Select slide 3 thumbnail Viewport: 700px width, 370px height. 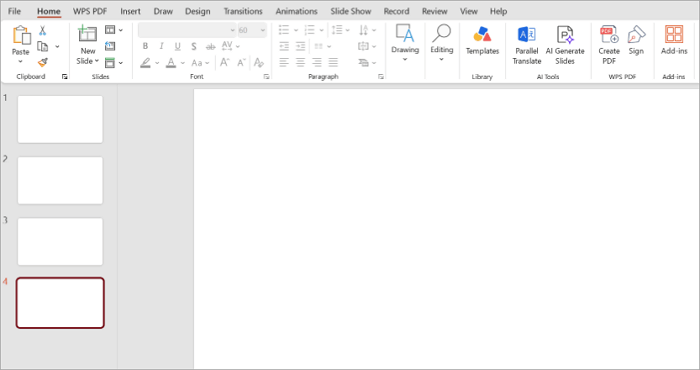coord(60,241)
